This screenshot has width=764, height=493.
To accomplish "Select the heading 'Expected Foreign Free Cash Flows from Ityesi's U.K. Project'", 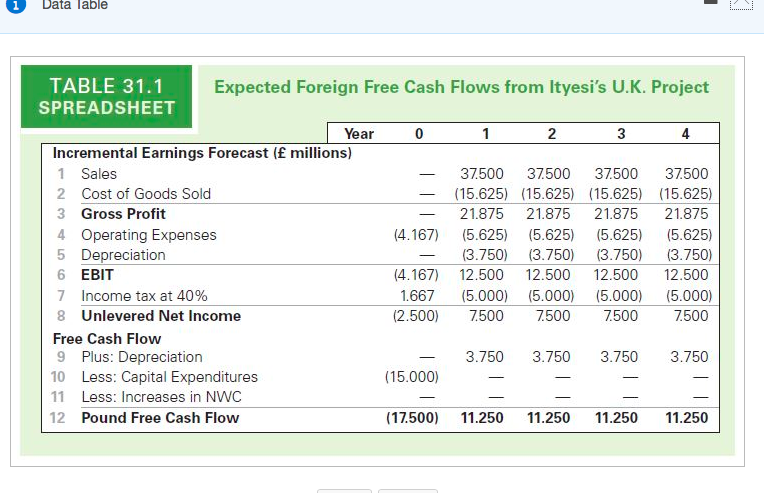I will (461, 87).
